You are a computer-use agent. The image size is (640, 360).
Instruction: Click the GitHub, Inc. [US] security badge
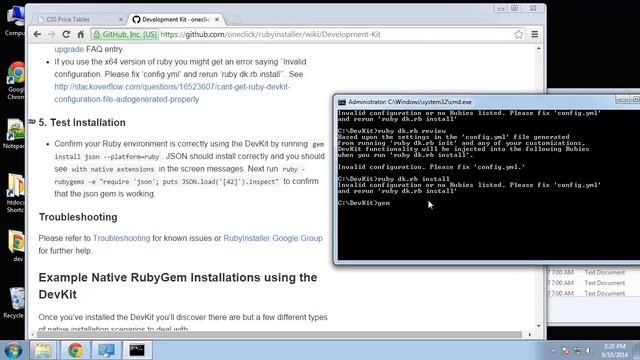(125, 34)
